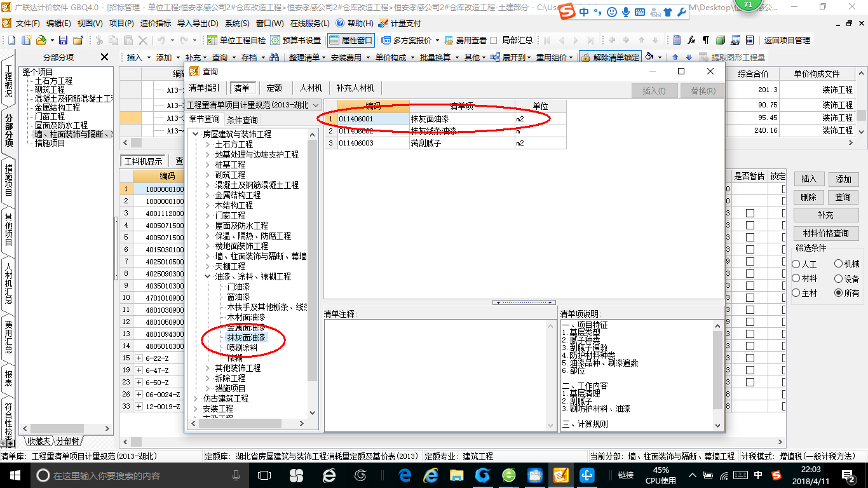The width and height of the screenshot is (868, 488).
Task: Tick the 是否暂估 checkbox in row 3
Action: (x=750, y=213)
